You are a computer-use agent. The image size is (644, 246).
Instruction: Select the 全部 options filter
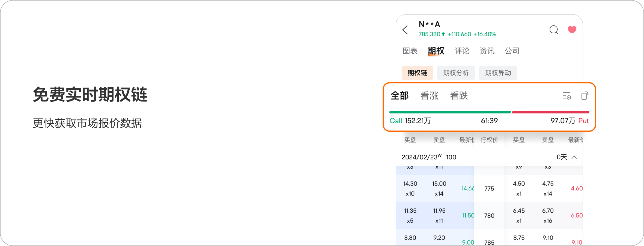399,96
